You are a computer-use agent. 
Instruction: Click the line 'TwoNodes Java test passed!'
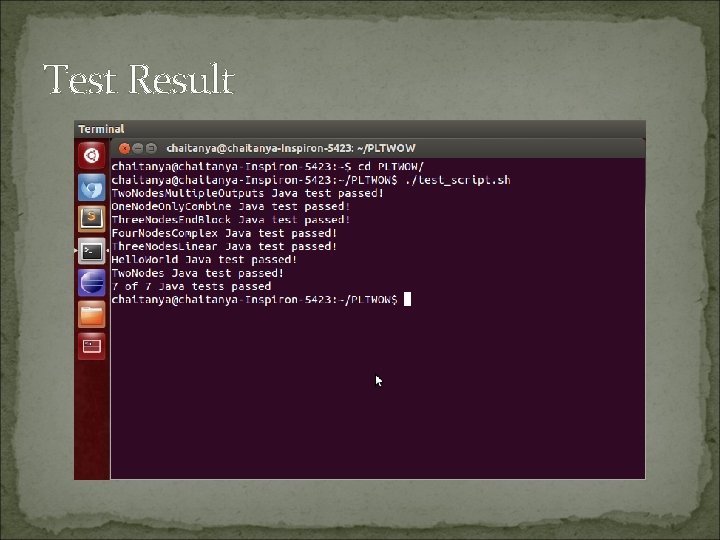tap(197, 273)
